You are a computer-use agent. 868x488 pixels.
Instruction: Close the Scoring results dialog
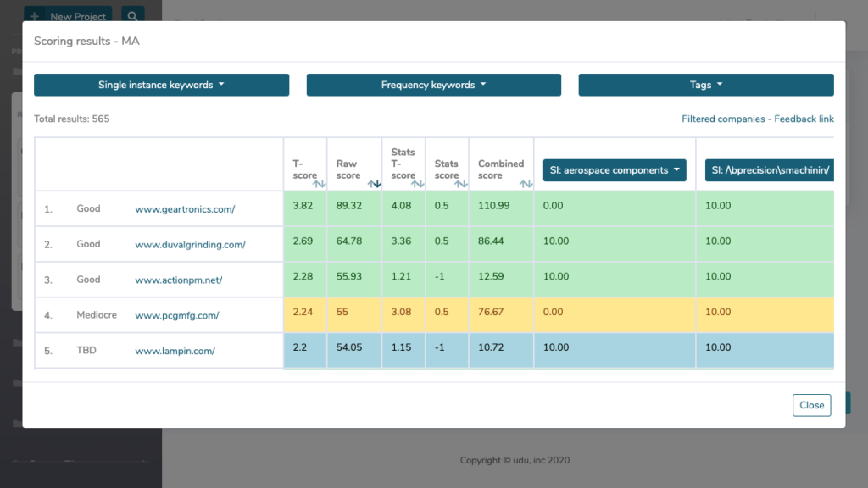point(811,405)
